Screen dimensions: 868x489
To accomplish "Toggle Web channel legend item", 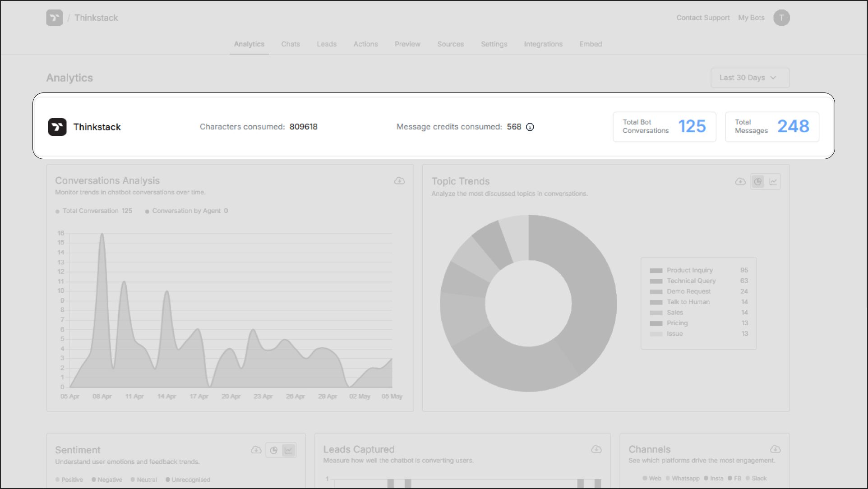I will (x=652, y=478).
